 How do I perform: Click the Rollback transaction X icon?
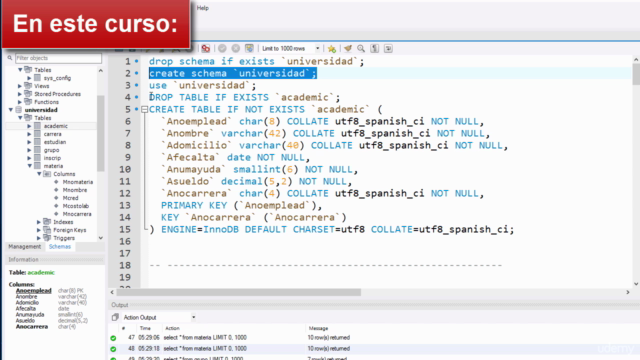coord(236,49)
